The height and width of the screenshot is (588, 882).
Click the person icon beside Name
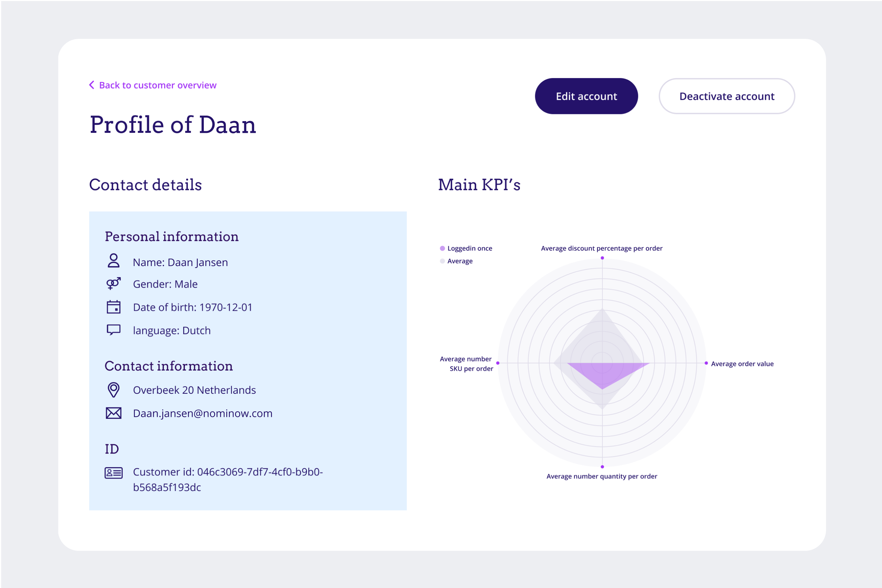click(113, 261)
